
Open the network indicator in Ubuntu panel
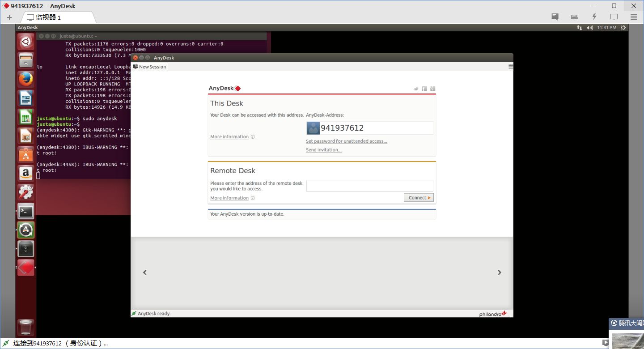[x=580, y=28]
